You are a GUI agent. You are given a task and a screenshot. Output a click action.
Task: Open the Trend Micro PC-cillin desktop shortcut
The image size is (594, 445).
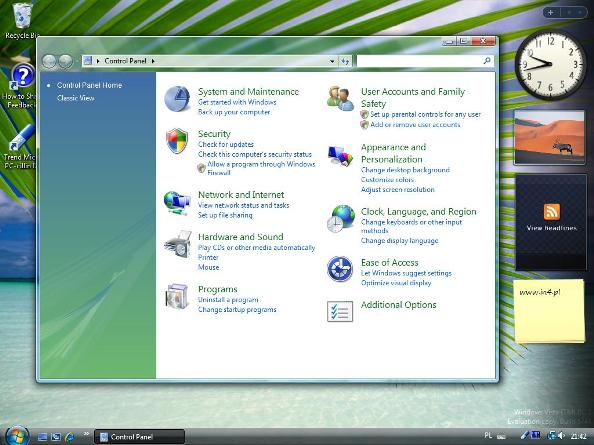tap(20, 147)
